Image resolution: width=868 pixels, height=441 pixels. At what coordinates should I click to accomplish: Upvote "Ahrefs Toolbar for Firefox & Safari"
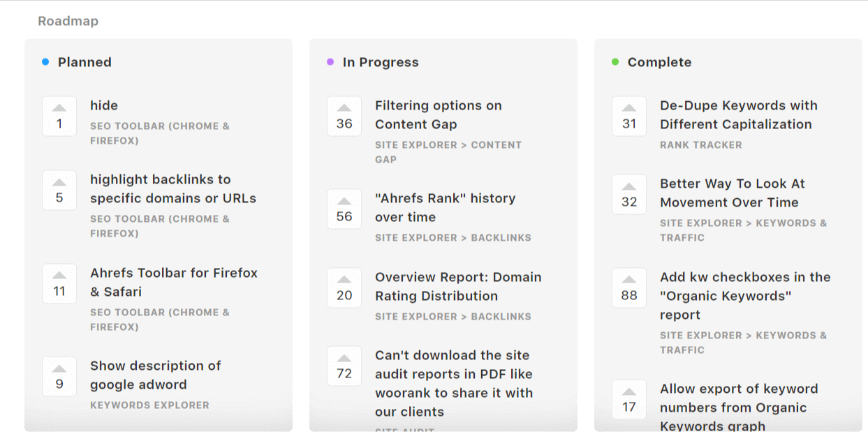click(x=59, y=283)
